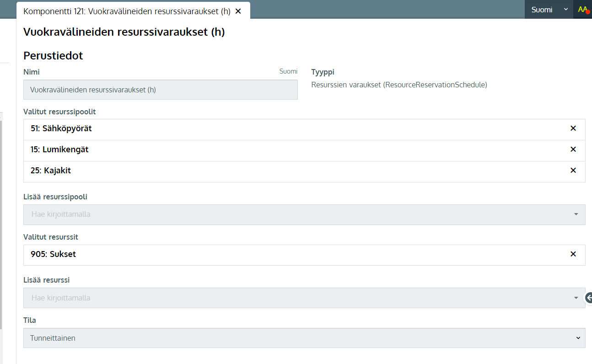
Task: Remove the 25: Kajakit resource pool
Action: coord(573,171)
